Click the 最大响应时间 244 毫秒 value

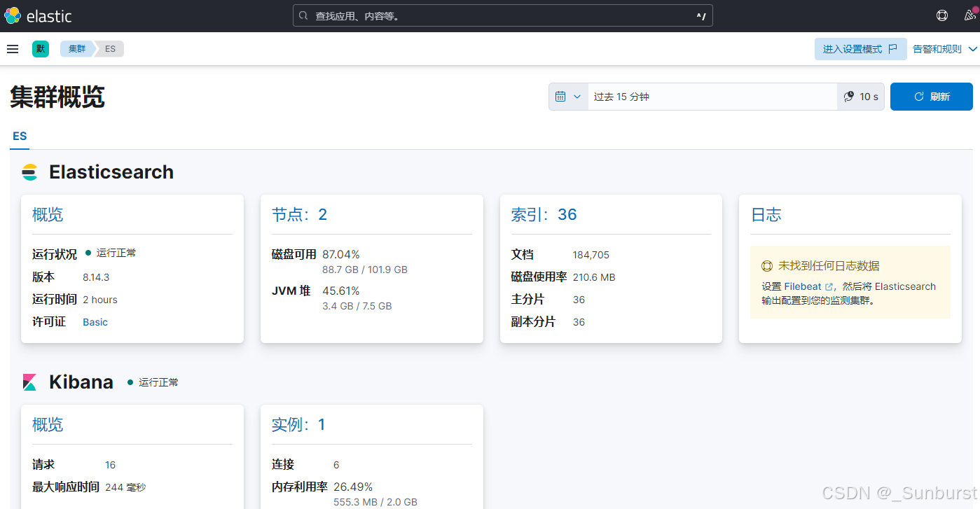point(125,487)
